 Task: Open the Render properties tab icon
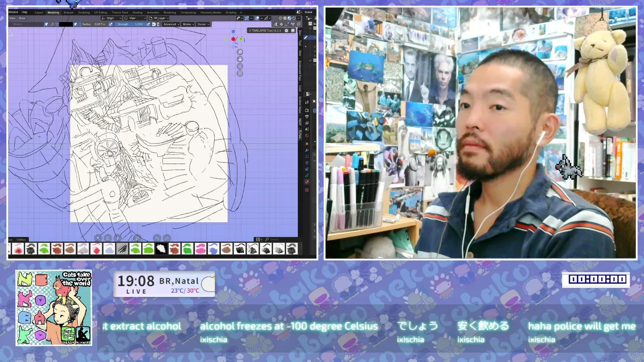[x=306, y=110]
